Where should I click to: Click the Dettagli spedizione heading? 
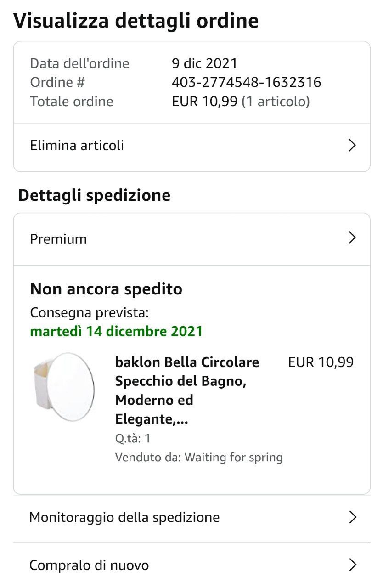click(94, 195)
